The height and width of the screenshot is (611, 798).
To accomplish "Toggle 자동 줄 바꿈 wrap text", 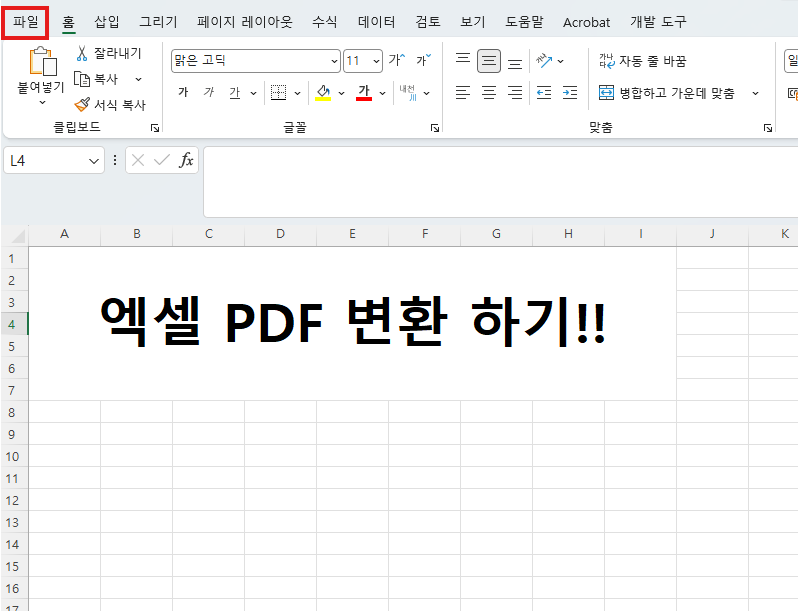I will pos(642,61).
